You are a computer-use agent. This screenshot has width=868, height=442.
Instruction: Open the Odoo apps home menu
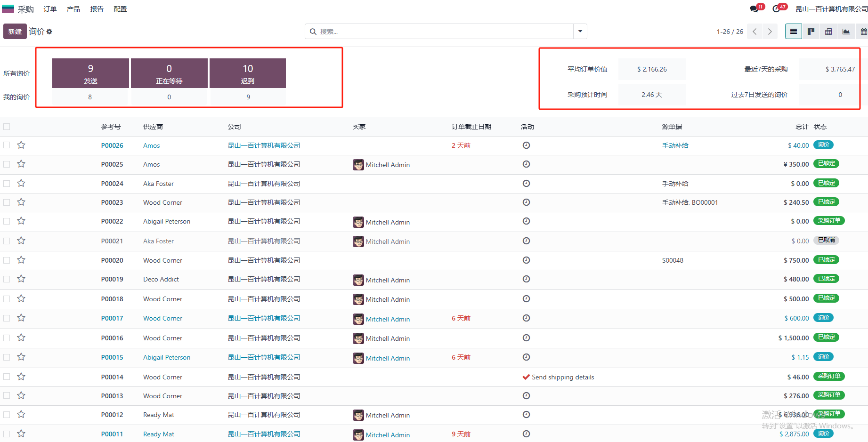point(8,8)
